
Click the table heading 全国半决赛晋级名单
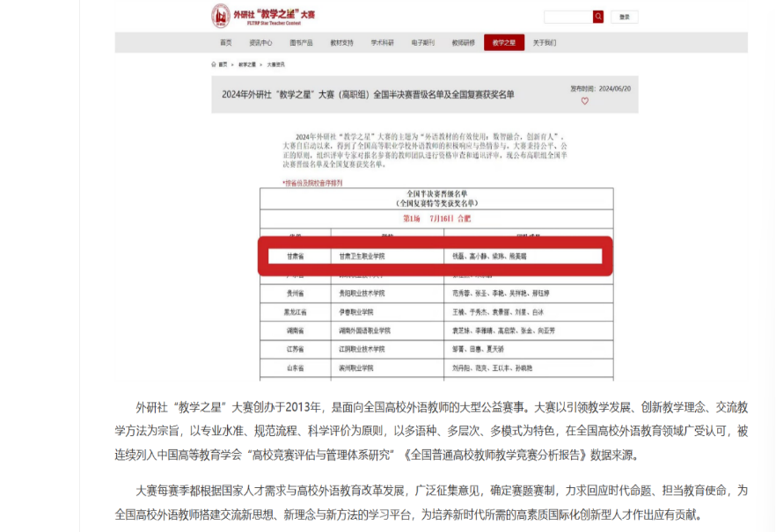pyautogui.click(x=436, y=193)
